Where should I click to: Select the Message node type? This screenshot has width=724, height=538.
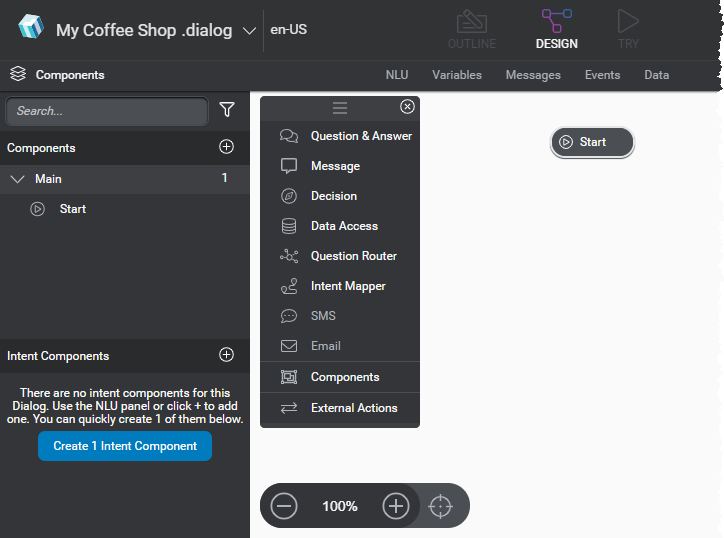334,166
